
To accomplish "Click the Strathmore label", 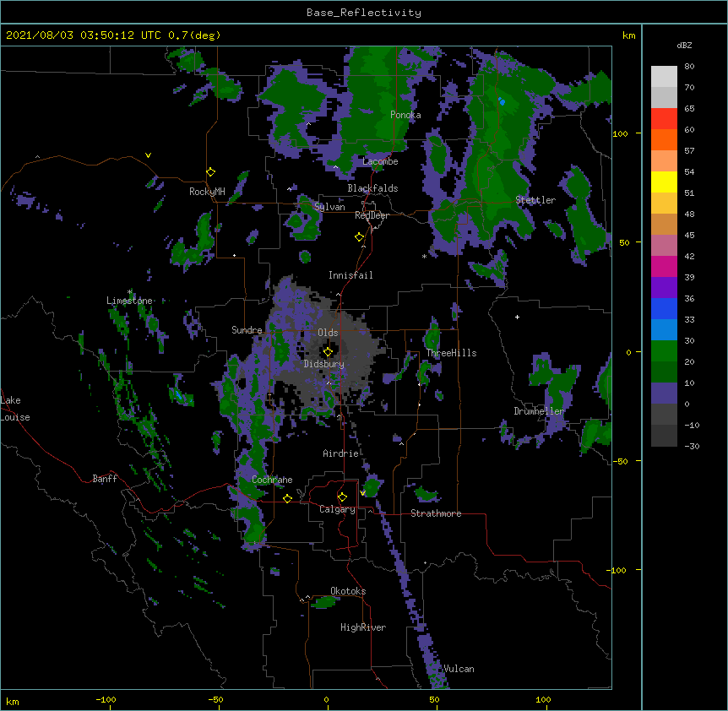I will coord(436,513).
